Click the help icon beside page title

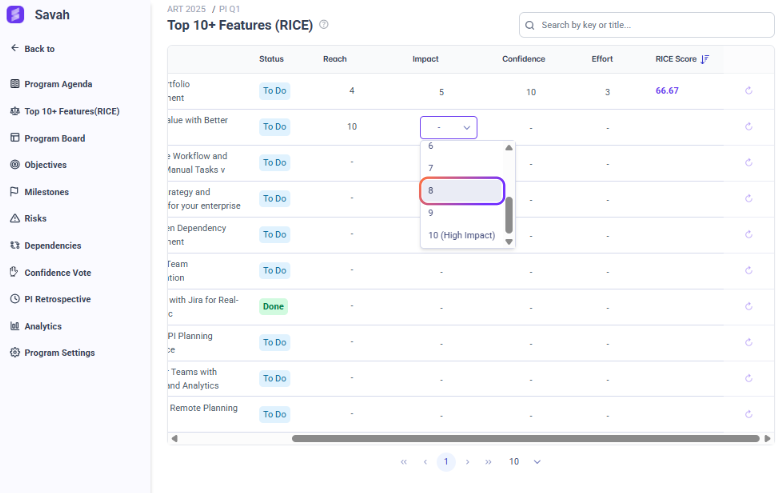tap(323, 25)
